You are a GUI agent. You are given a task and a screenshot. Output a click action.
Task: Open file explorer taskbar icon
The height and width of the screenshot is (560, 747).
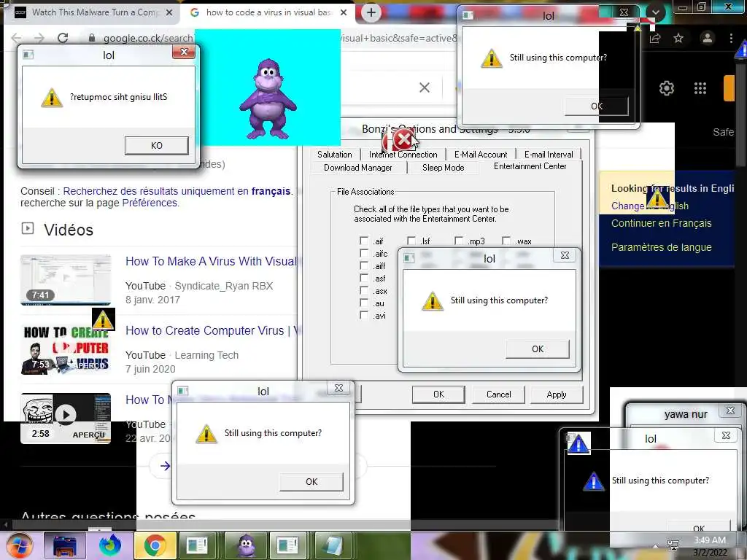click(65, 545)
